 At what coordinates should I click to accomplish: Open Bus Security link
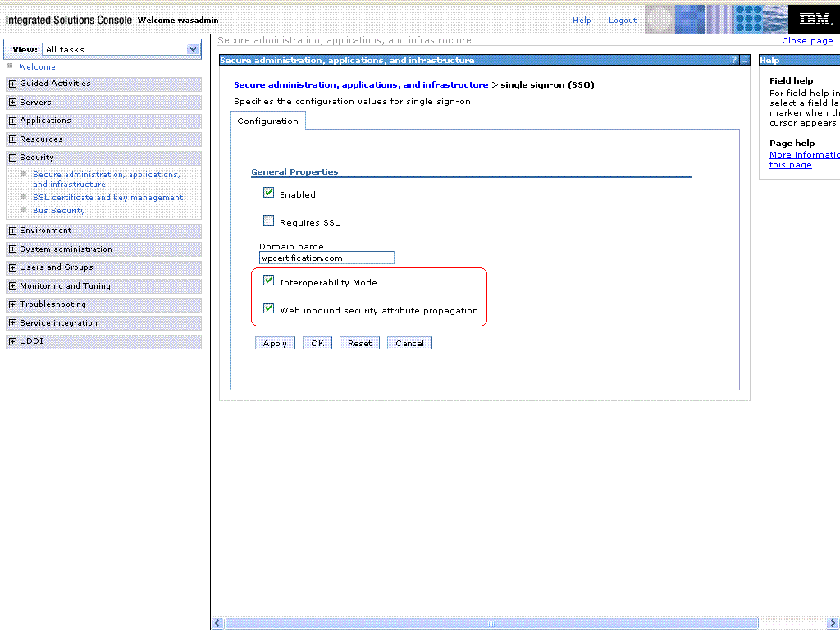(x=59, y=211)
